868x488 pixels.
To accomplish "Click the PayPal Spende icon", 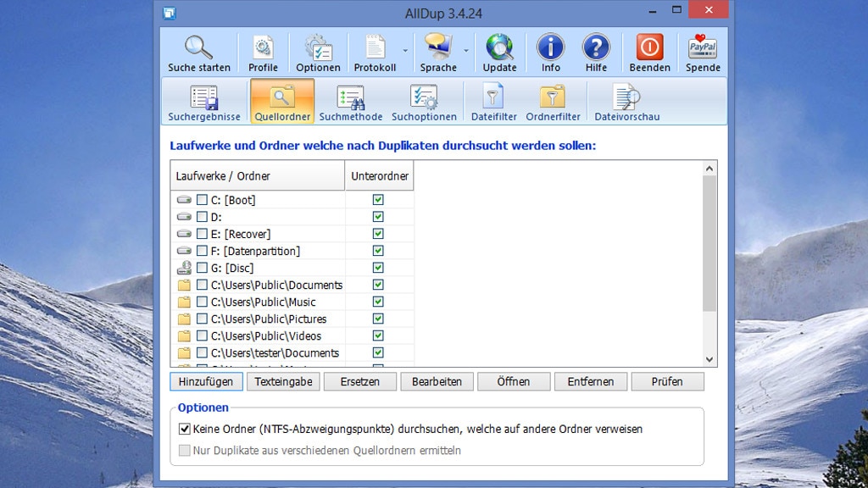I will click(x=703, y=47).
